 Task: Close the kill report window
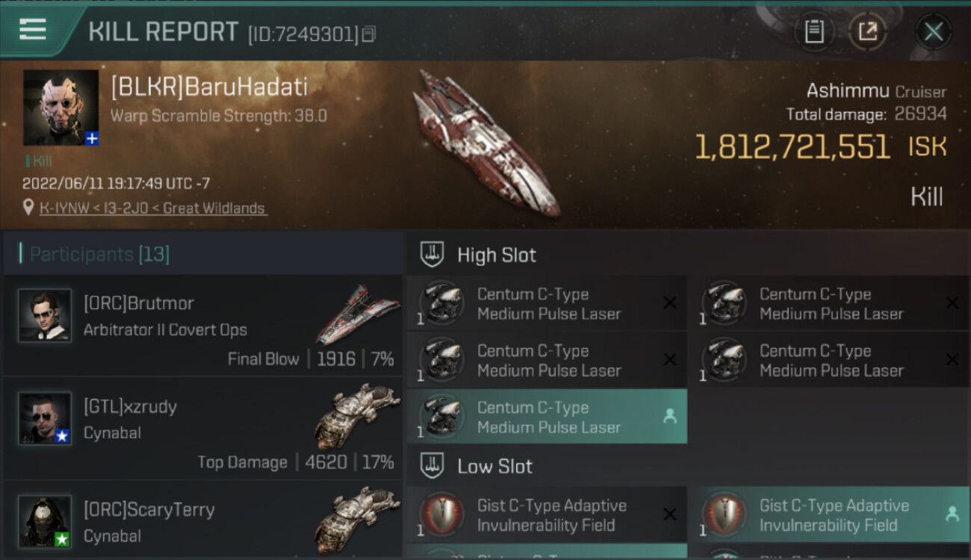tap(933, 31)
